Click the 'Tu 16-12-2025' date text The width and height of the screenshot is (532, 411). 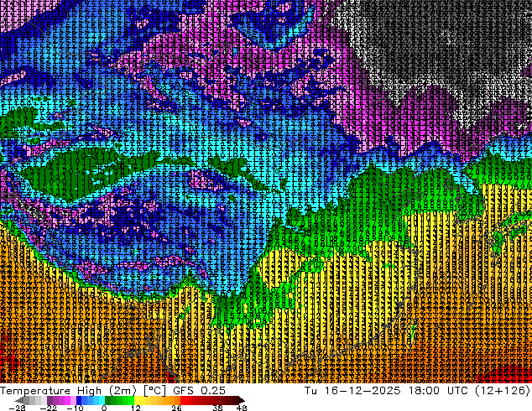[x=352, y=391]
